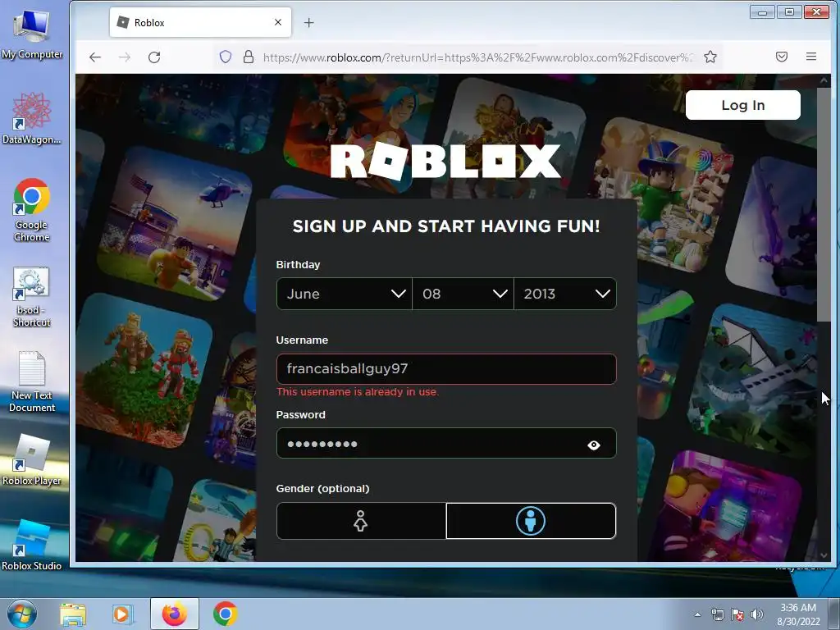840x630 pixels.
Task: Open the Pocket save icon
Action: pos(782,57)
